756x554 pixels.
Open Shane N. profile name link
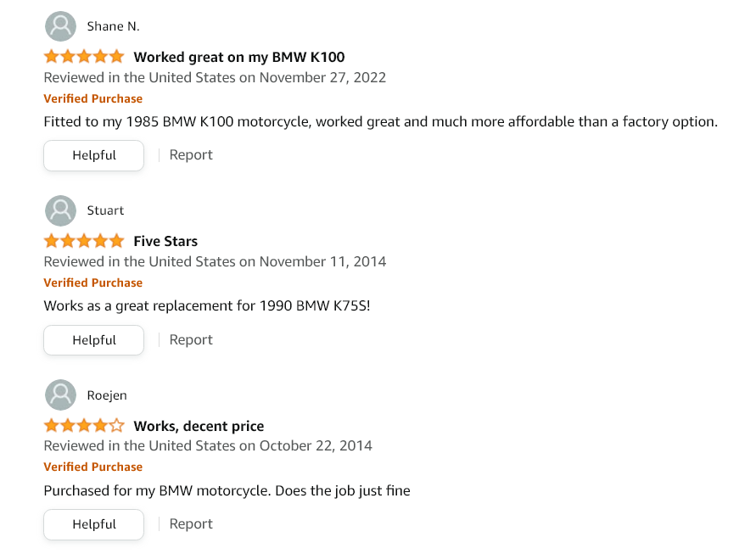click(114, 26)
